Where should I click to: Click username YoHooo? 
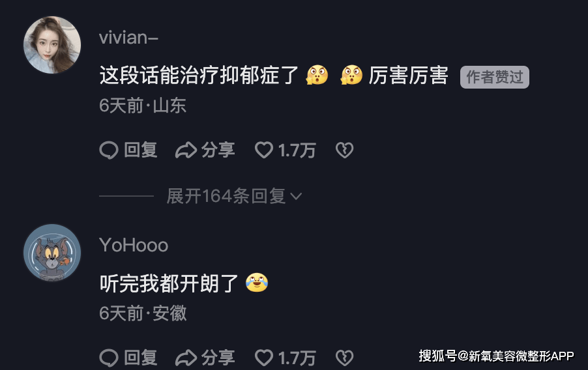pyautogui.click(x=134, y=246)
